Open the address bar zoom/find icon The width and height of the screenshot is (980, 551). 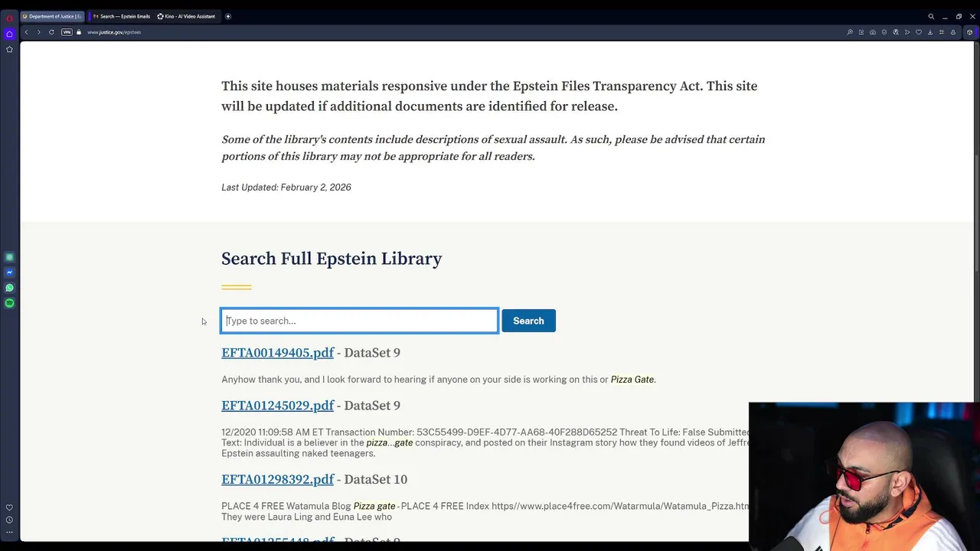pyautogui.click(x=850, y=32)
